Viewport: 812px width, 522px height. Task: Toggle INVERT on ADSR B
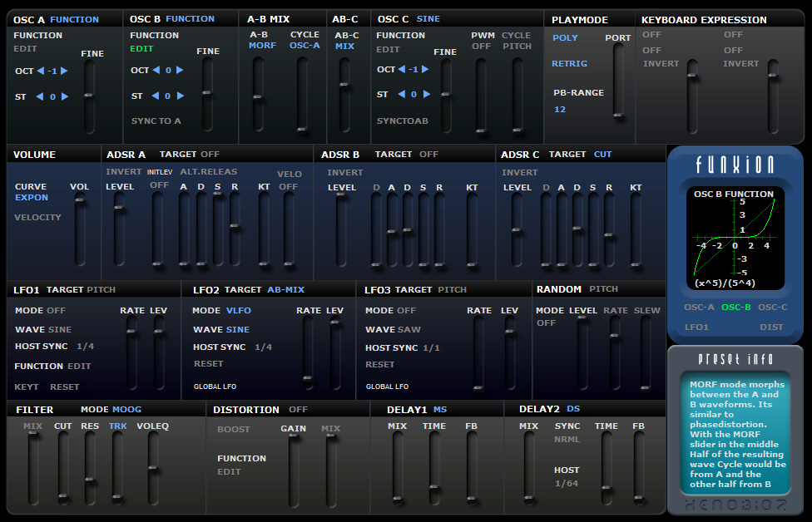(345, 172)
